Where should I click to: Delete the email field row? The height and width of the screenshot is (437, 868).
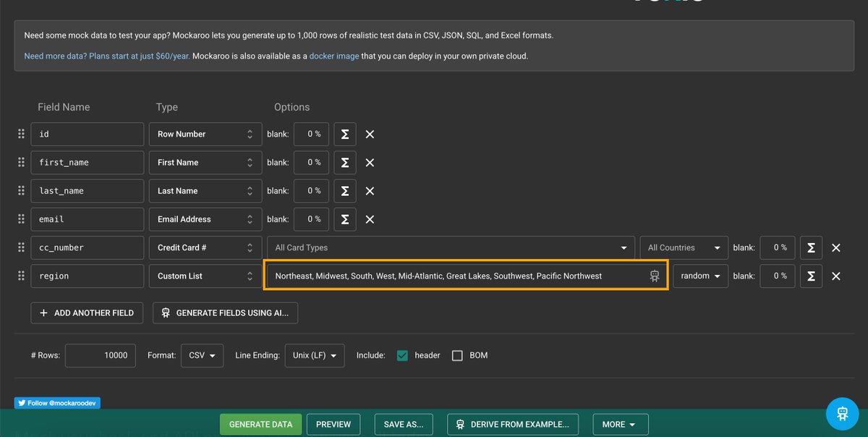[x=370, y=219]
